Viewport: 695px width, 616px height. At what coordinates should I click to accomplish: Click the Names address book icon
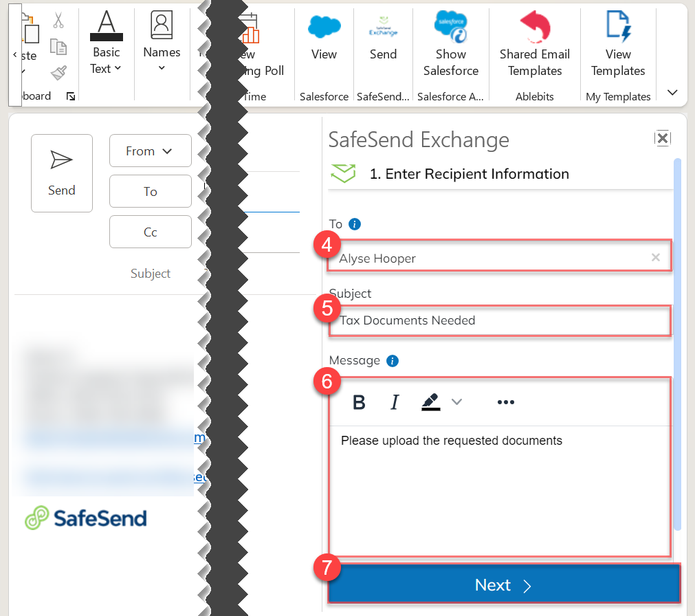click(162, 25)
